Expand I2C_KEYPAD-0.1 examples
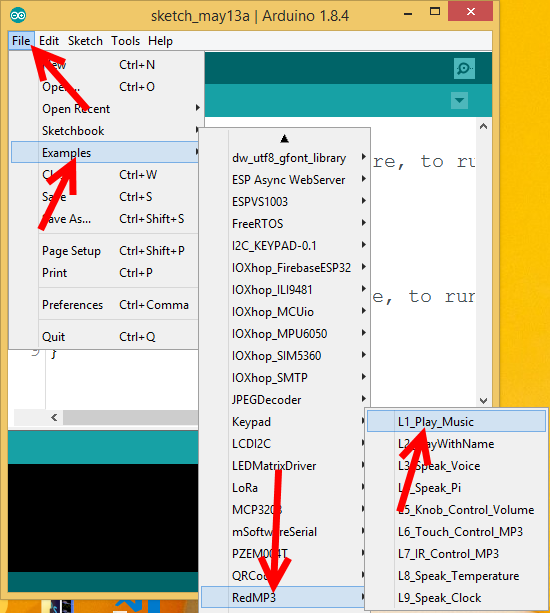 285,246
